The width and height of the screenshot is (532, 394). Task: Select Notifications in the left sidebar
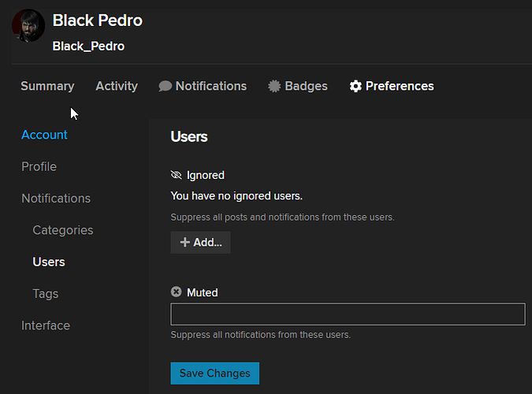coord(56,199)
